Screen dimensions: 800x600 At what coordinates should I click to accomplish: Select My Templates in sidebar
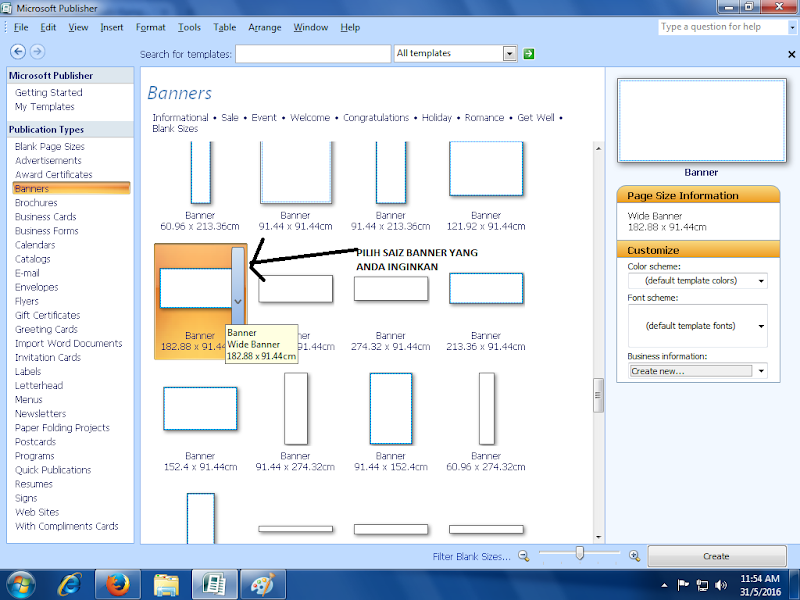click(x=44, y=107)
